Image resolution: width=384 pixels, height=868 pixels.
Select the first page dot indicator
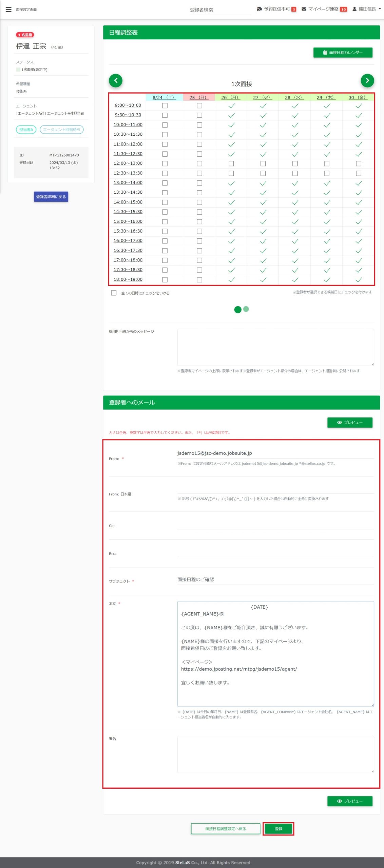click(238, 309)
